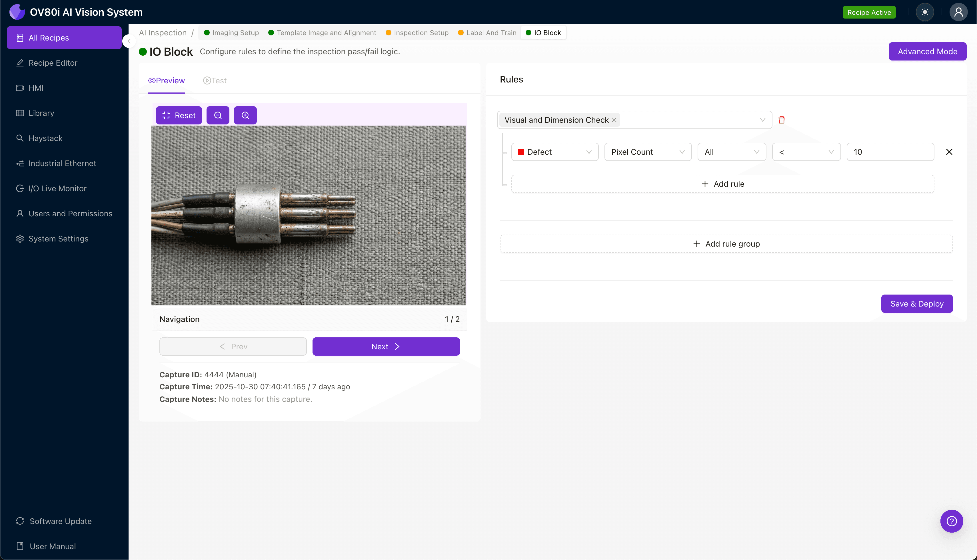Remove the Visual and Dimension Check tag

[x=614, y=120]
